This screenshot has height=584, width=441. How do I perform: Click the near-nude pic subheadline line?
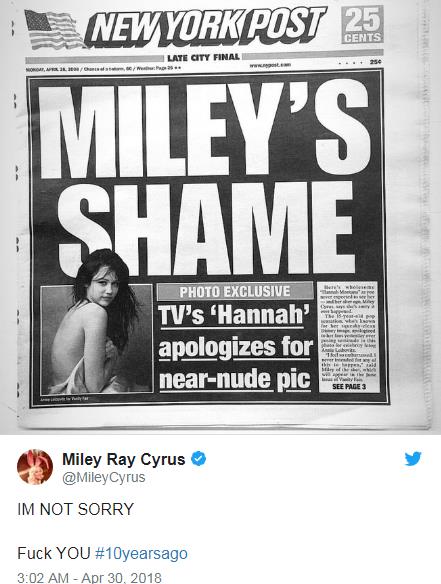point(235,379)
